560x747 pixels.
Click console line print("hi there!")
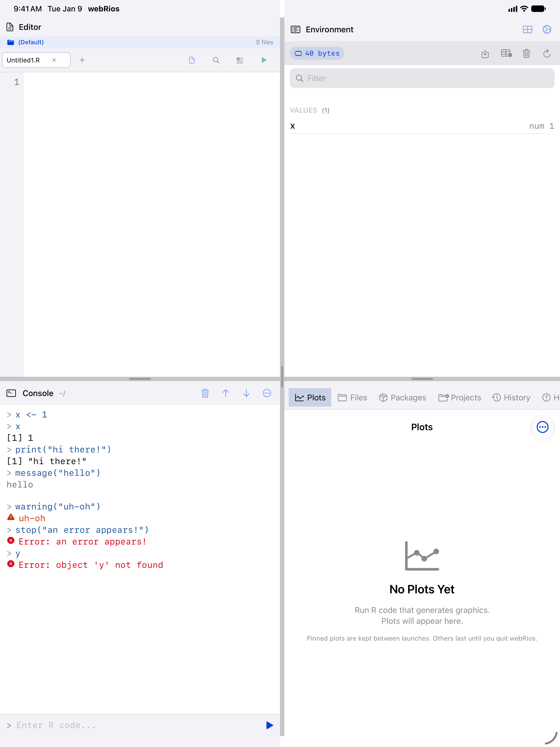59,450
